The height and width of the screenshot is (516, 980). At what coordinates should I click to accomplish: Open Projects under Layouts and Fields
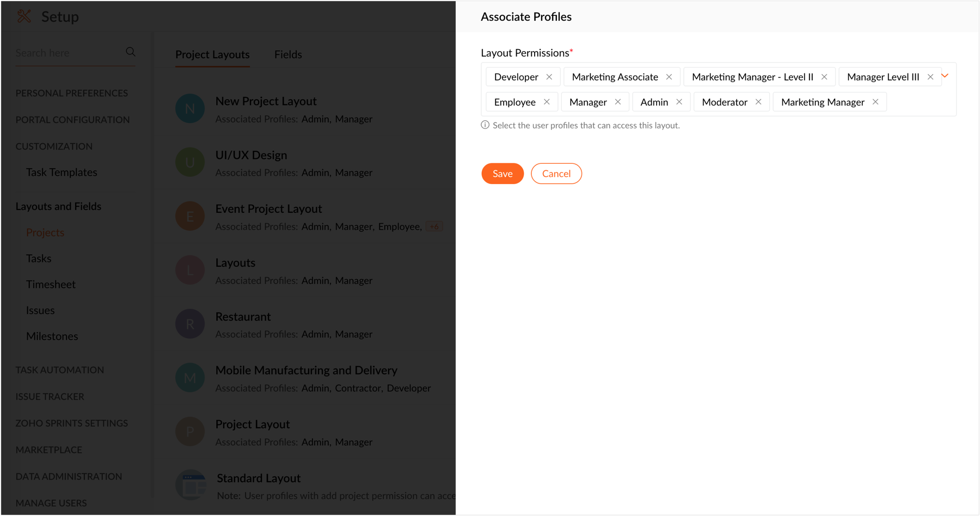(45, 232)
